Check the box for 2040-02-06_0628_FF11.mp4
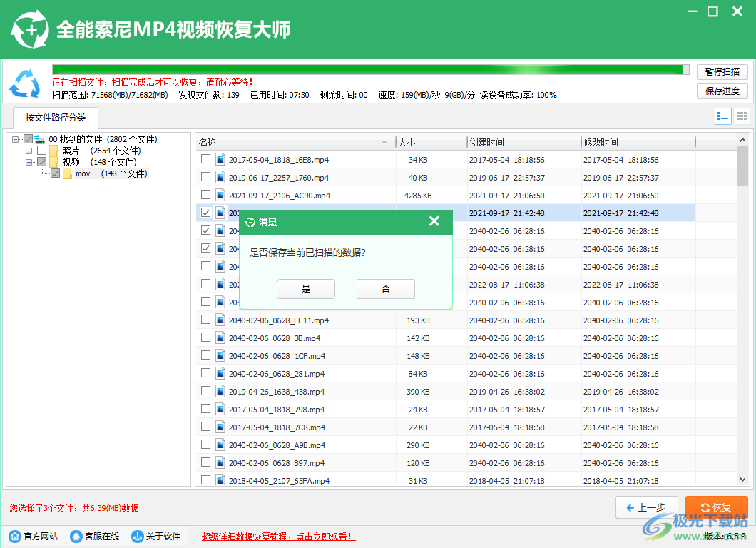The width and height of the screenshot is (756, 548). point(206,320)
